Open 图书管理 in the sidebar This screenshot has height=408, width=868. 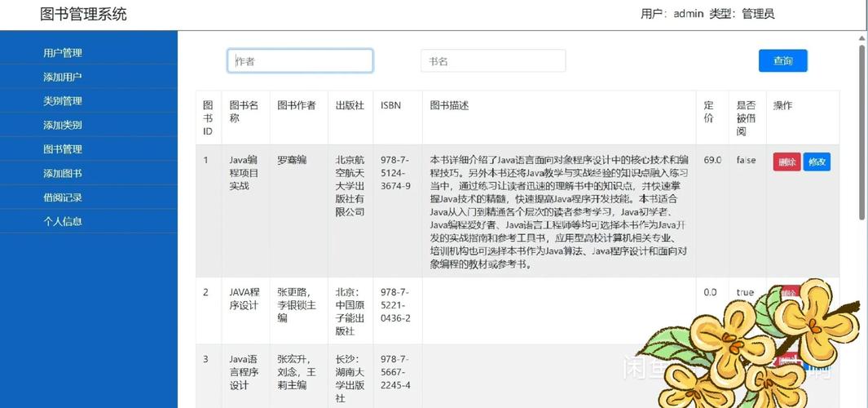pyautogui.click(x=63, y=149)
